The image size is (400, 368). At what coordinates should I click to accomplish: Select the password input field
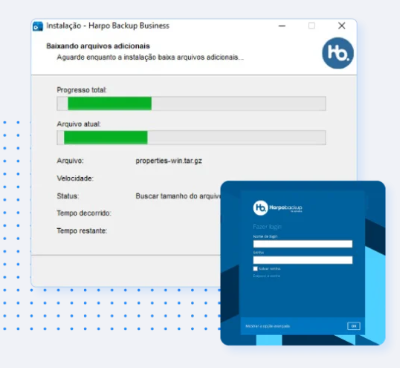pos(303,260)
